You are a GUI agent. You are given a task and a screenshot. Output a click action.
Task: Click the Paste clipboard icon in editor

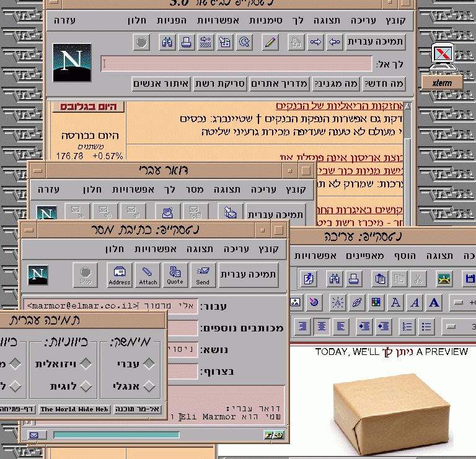[x=380, y=279]
